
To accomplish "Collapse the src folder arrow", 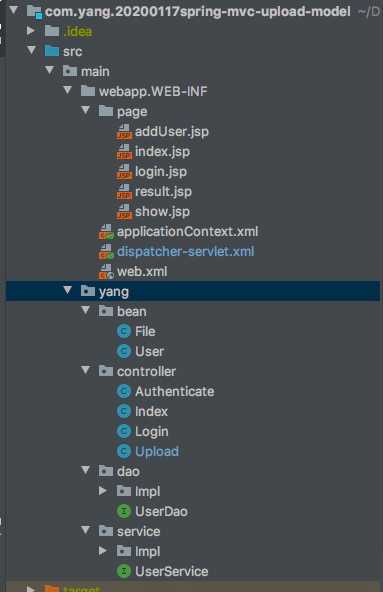I will (32, 50).
